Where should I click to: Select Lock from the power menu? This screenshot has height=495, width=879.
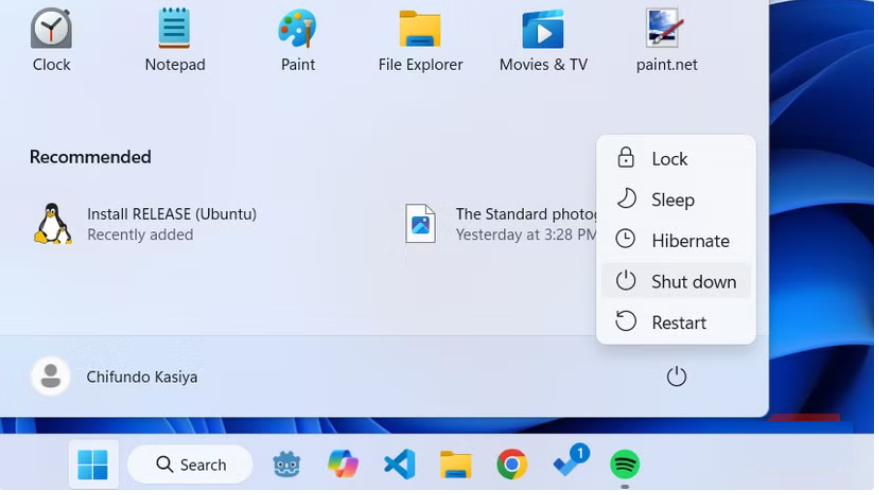[x=676, y=159]
